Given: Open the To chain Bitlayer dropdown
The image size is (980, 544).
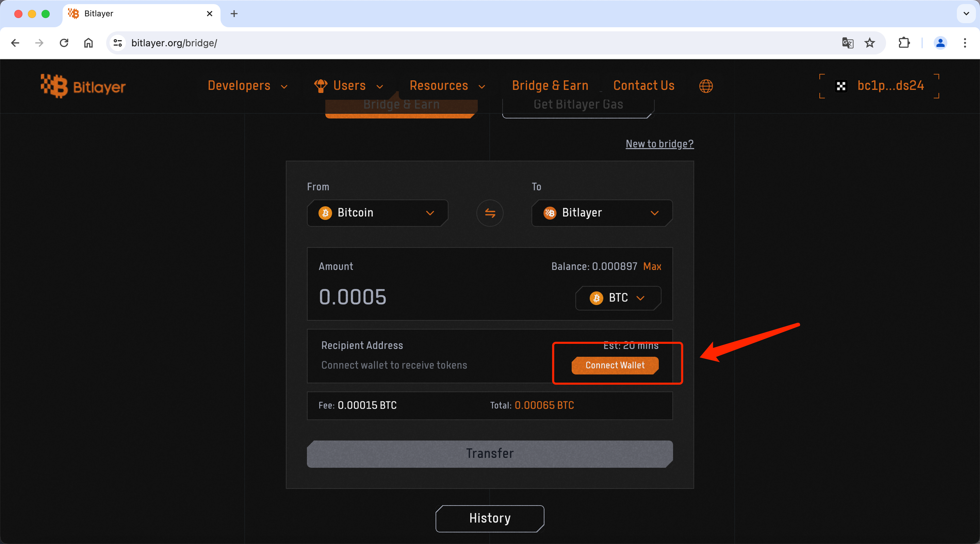Looking at the screenshot, I should coord(602,213).
